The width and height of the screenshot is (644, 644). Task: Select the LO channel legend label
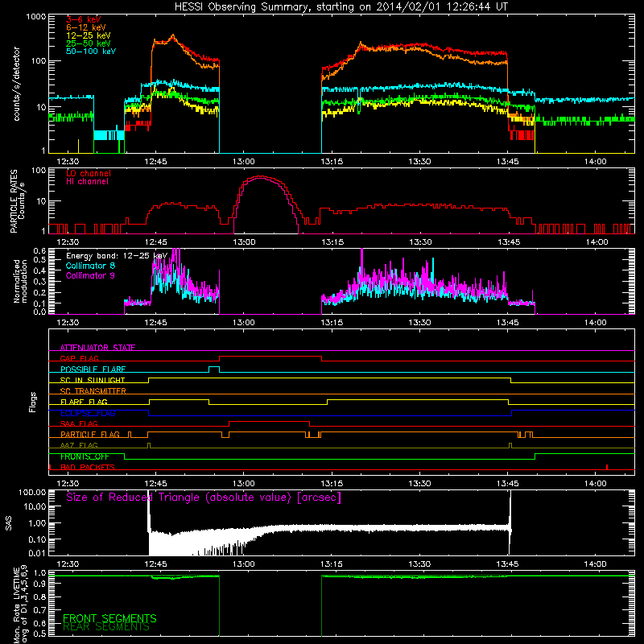pos(89,173)
